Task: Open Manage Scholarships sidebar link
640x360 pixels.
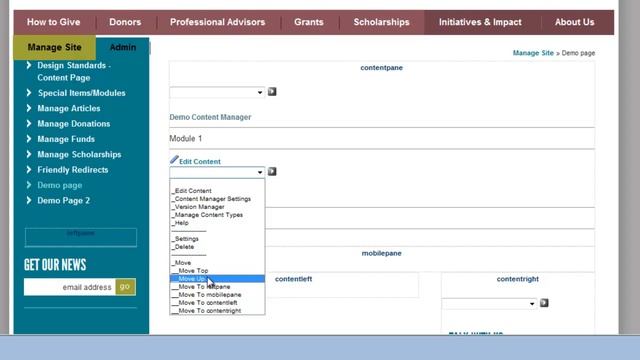Action: coord(79,155)
